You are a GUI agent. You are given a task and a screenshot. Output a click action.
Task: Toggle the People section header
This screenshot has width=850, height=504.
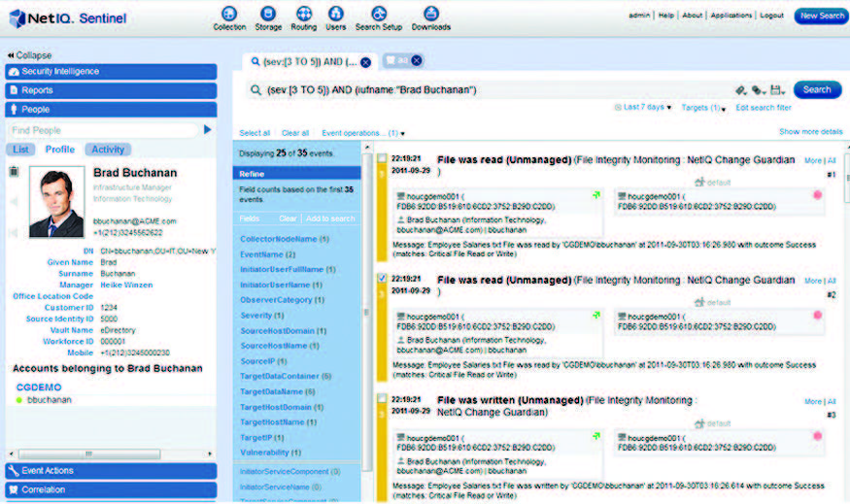click(x=111, y=110)
